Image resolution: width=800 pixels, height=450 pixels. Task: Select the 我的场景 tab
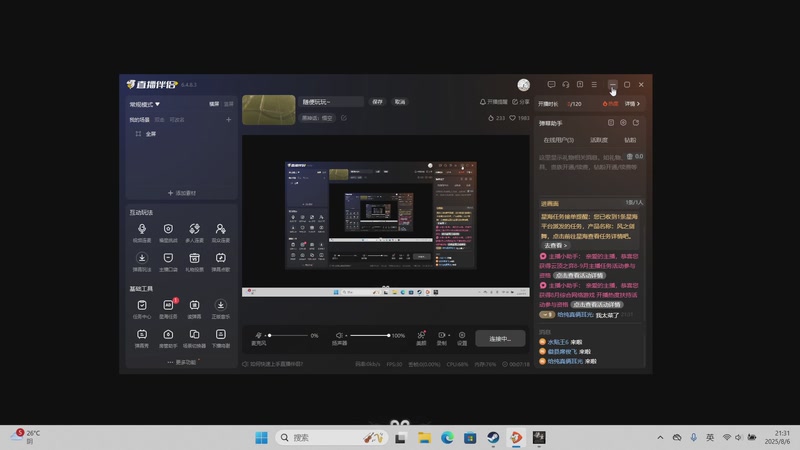(139, 120)
